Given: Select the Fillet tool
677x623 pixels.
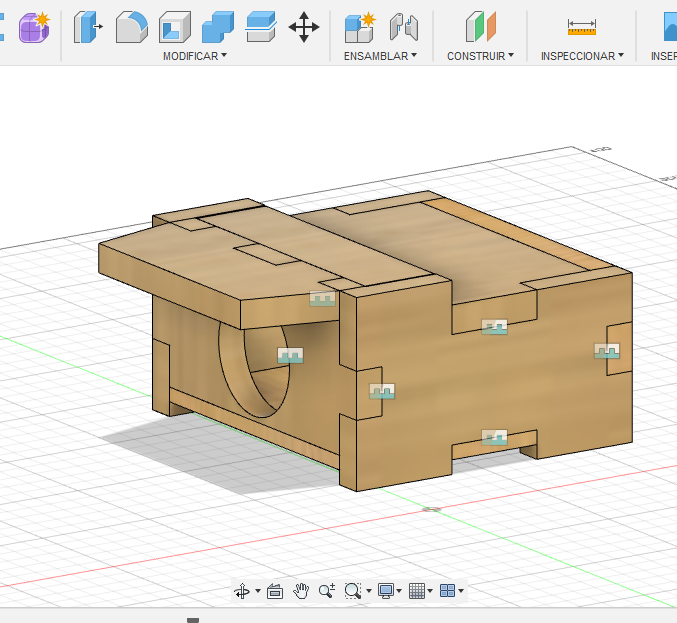Looking at the screenshot, I should [132, 26].
